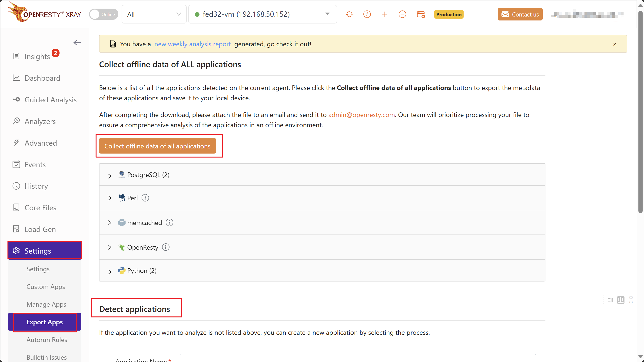
Task: Open the new weekly analysis report link
Action: click(x=192, y=44)
